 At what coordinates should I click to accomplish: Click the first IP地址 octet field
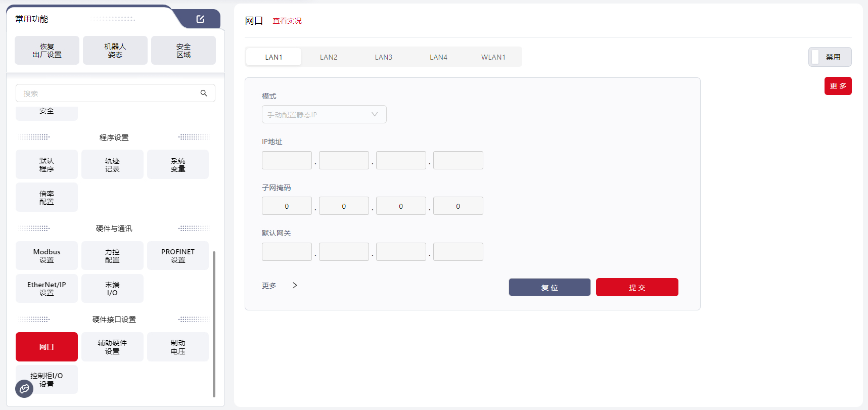point(287,160)
